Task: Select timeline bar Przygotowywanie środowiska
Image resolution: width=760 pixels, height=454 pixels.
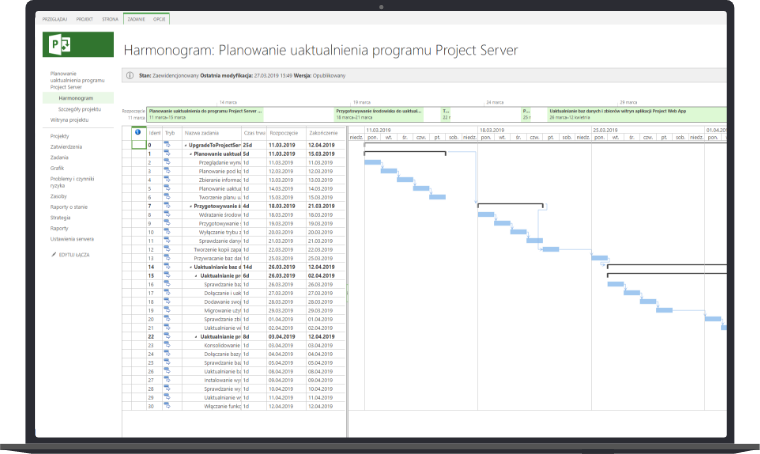Action: (379, 114)
